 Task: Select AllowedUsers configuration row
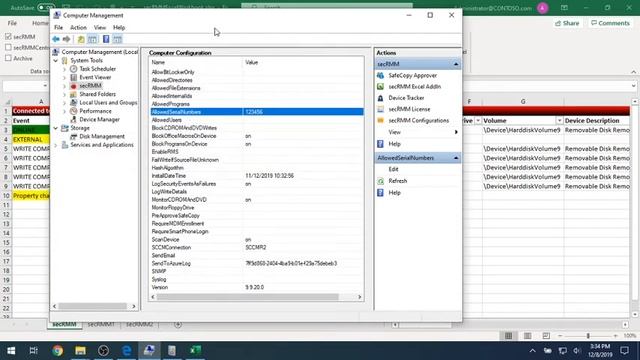[x=257, y=120]
